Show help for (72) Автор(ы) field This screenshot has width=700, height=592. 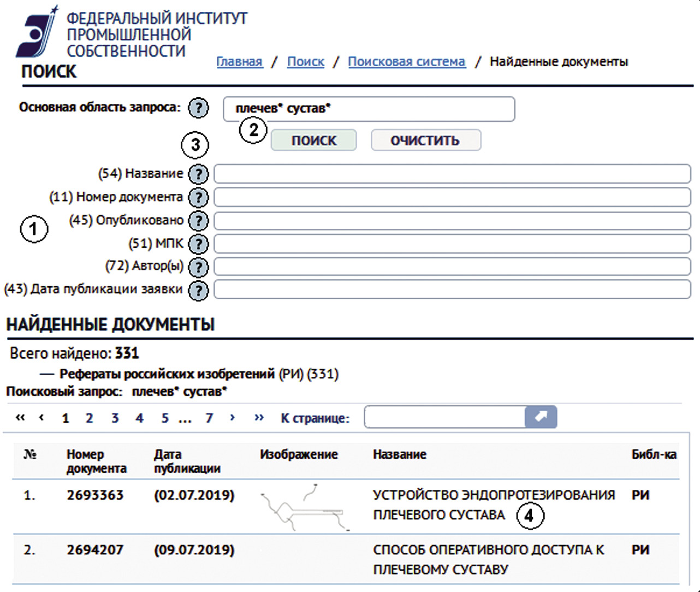point(198,267)
